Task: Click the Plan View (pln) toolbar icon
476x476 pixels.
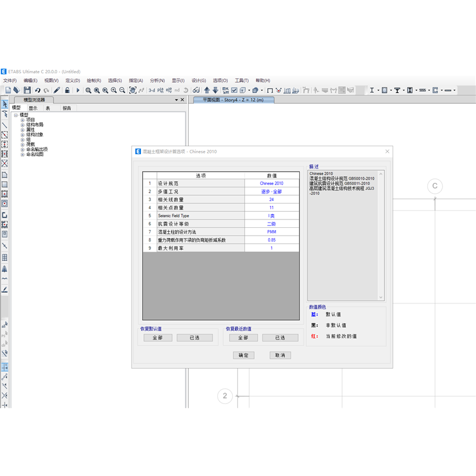Action: 159,90
